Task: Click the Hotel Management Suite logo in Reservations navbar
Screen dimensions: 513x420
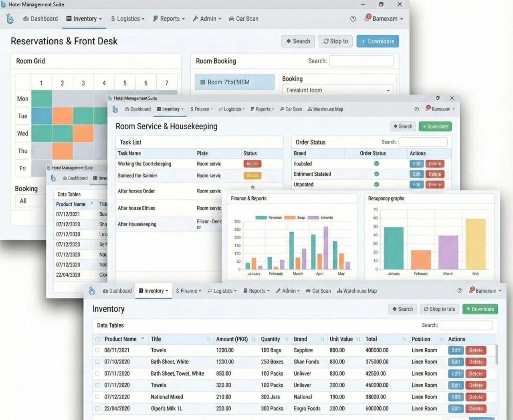Action: click(x=10, y=19)
